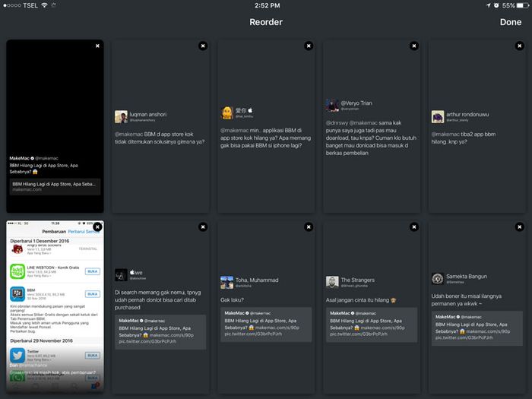532x399 pixels.
Task: Remove The Strangers' tweet card
Action: [414, 227]
